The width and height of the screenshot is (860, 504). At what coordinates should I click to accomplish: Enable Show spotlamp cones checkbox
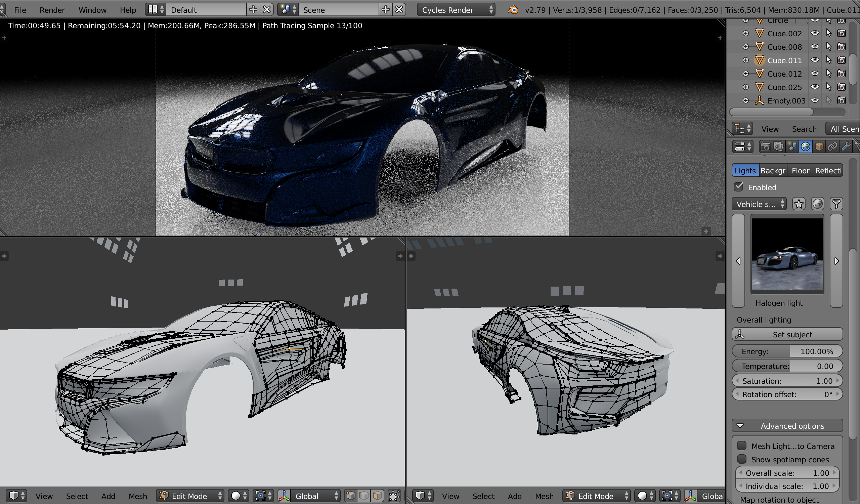(741, 459)
